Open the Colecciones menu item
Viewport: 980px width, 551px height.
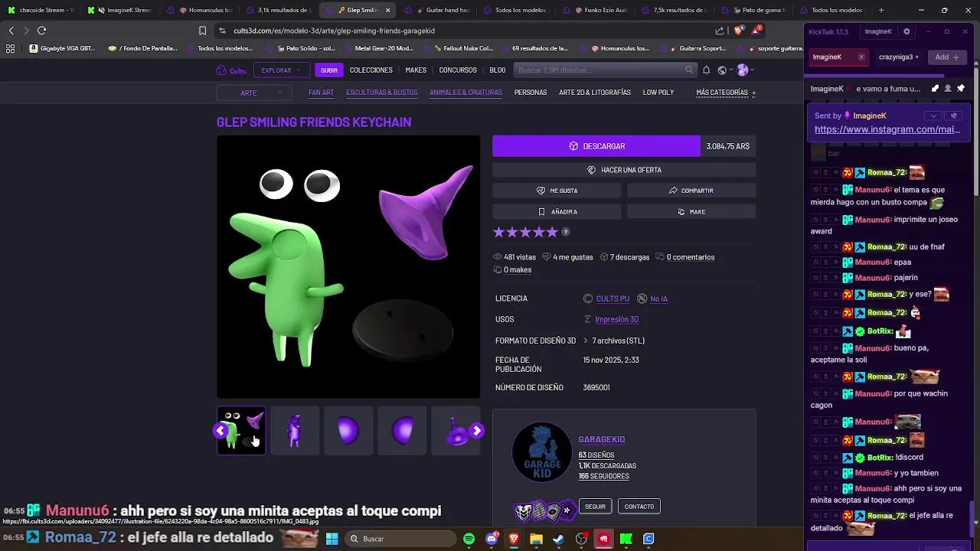(x=371, y=70)
